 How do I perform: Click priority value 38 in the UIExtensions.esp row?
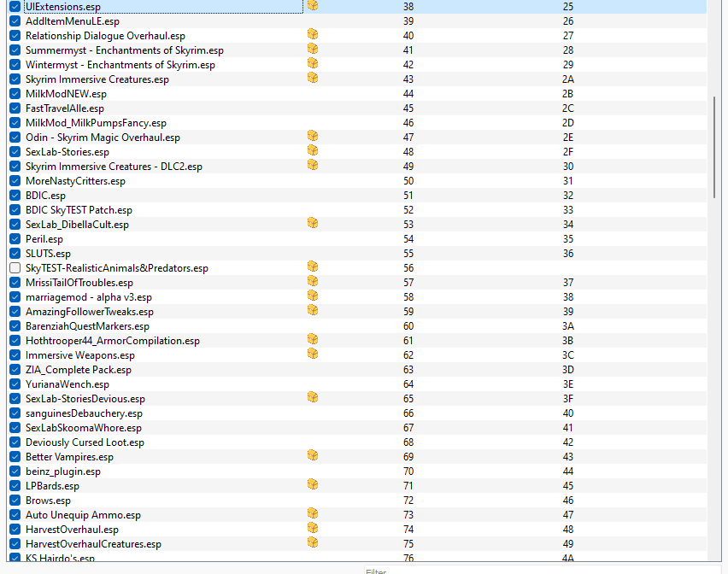tap(408, 7)
